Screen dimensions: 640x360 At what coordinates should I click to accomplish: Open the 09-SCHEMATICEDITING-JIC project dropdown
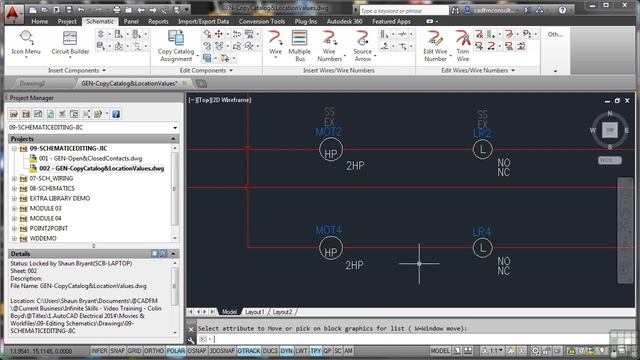click(x=176, y=128)
